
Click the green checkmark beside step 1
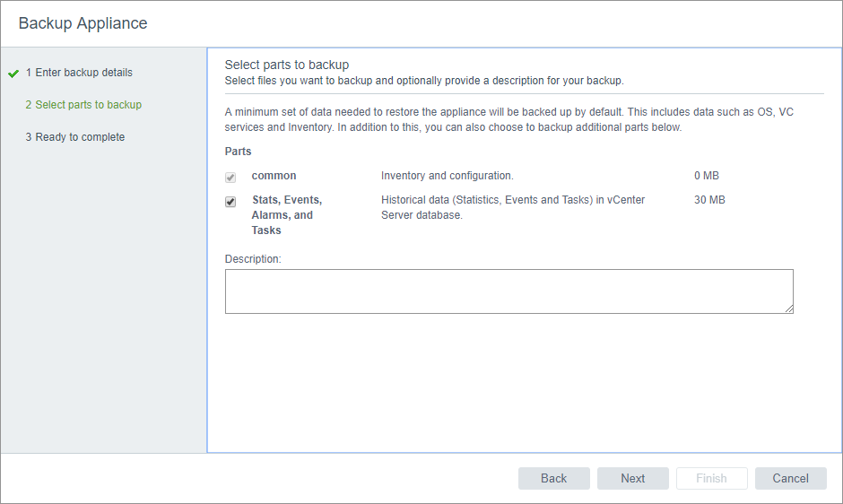tap(13, 73)
